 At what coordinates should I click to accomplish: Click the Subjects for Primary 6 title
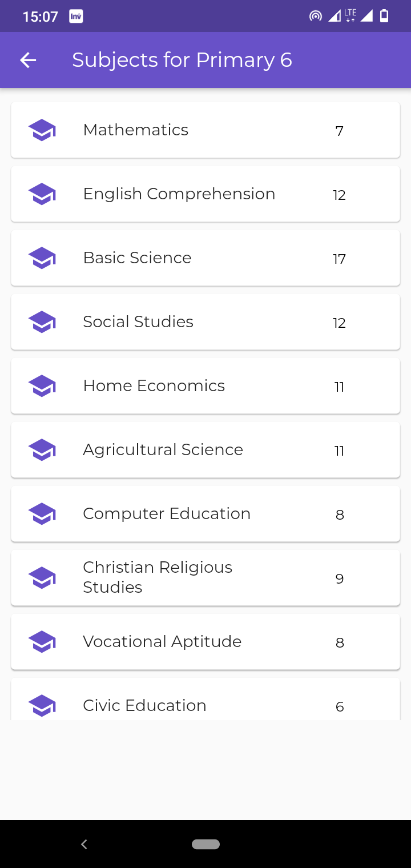click(x=182, y=60)
